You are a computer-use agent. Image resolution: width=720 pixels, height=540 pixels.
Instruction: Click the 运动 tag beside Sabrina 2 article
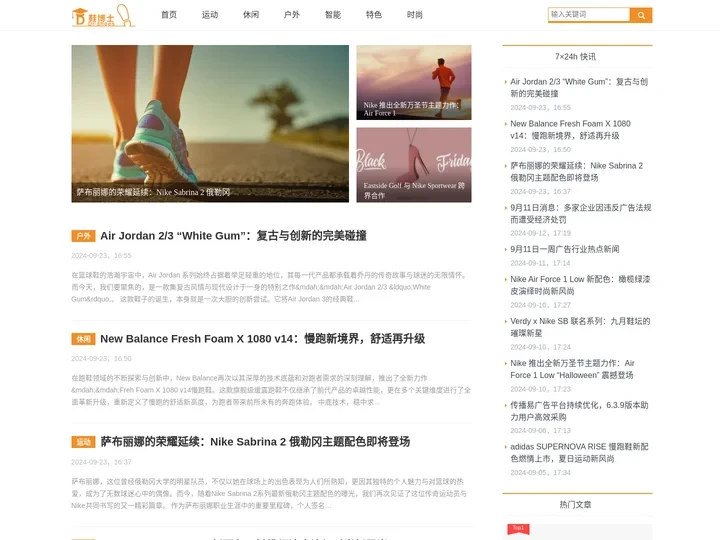click(x=83, y=442)
